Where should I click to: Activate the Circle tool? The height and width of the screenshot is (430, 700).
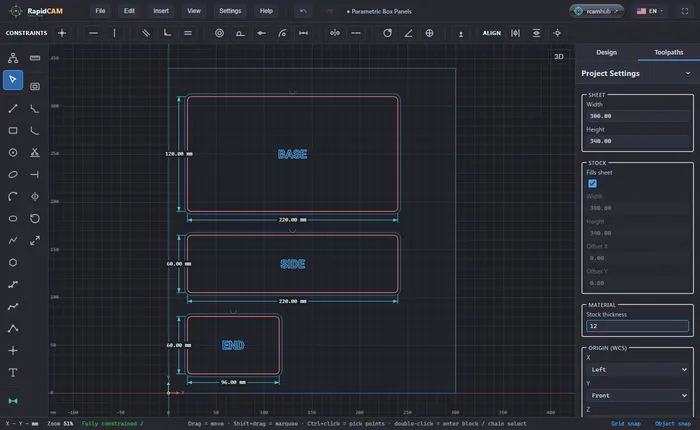(13, 152)
